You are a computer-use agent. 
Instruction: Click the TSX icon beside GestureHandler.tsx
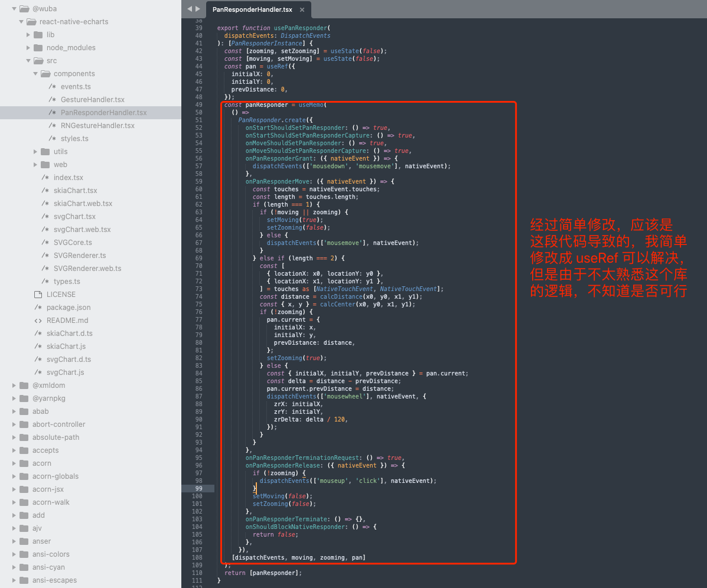click(x=54, y=99)
